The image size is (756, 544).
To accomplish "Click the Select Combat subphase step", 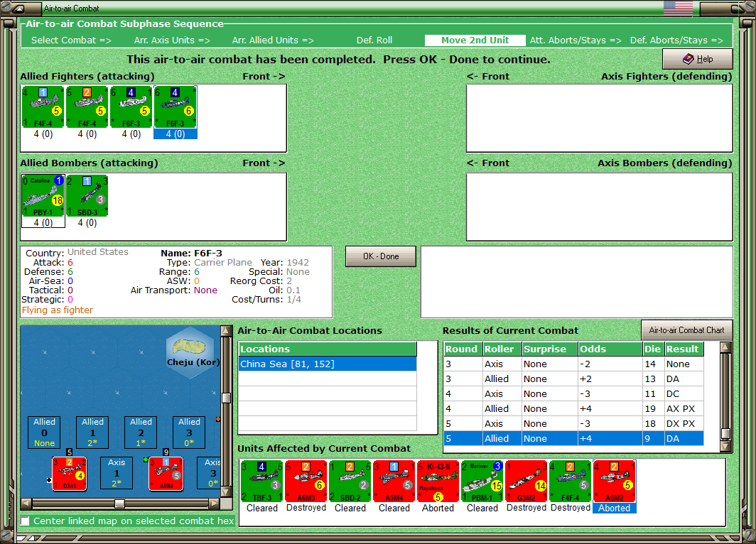I will [71, 40].
